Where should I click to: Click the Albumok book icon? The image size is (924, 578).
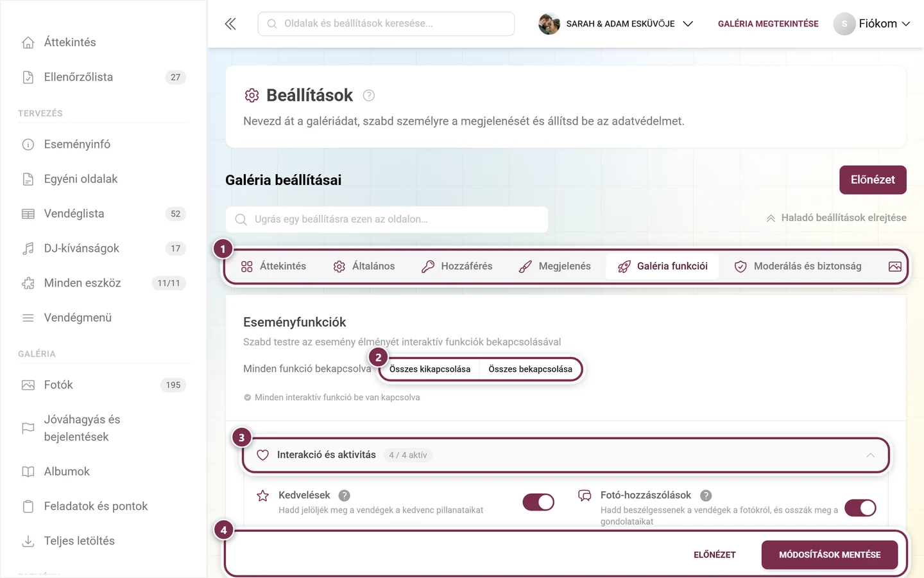click(x=28, y=472)
